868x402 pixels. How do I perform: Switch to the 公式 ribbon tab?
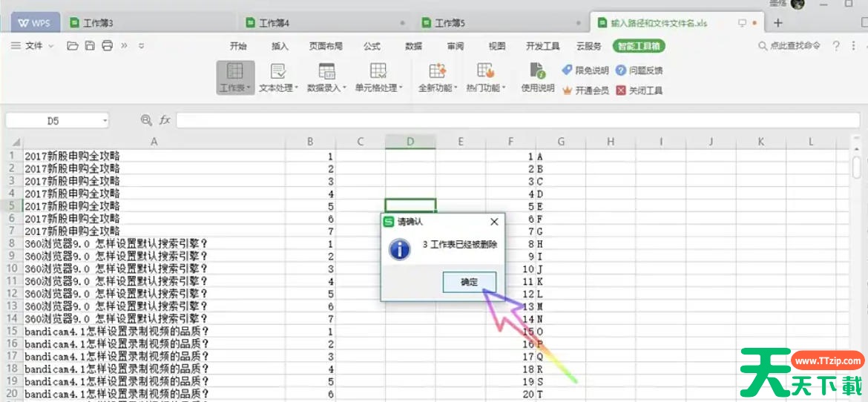tap(372, 47)
